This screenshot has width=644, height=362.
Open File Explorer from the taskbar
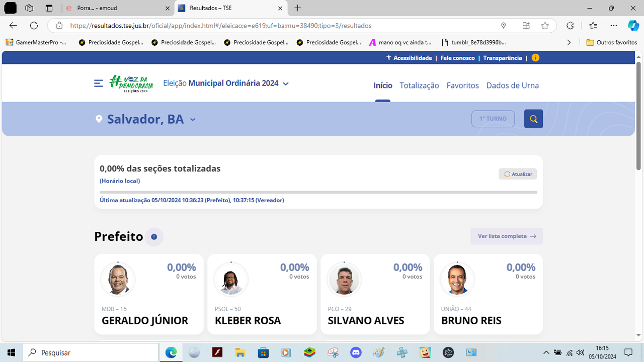tap(240, 352)
